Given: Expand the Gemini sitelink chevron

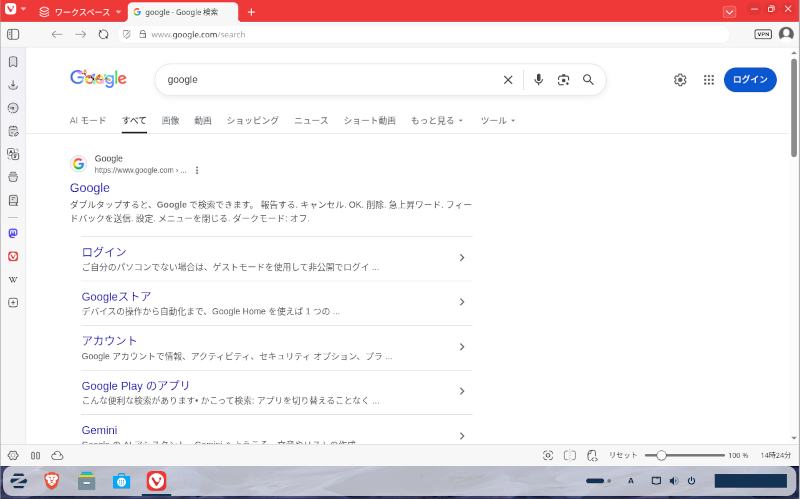Looking at the screenshot, I should click(462, 436).
